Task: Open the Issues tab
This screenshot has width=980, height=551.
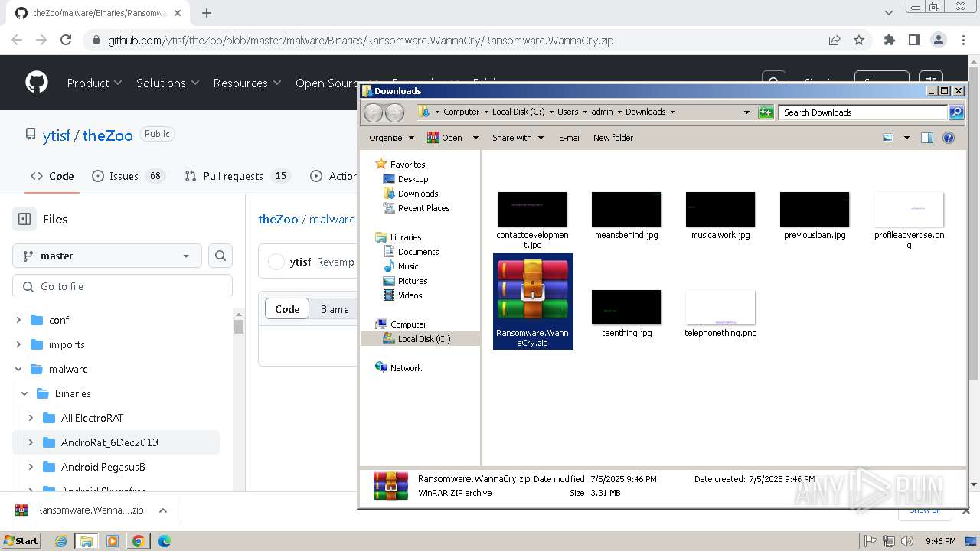Action: coord(128,176)
